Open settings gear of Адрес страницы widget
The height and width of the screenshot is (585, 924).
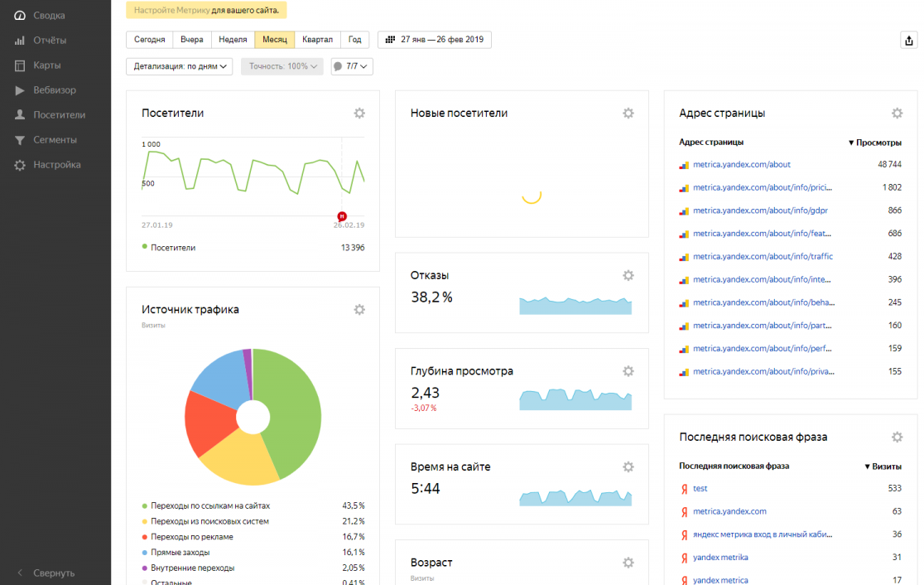897,114
